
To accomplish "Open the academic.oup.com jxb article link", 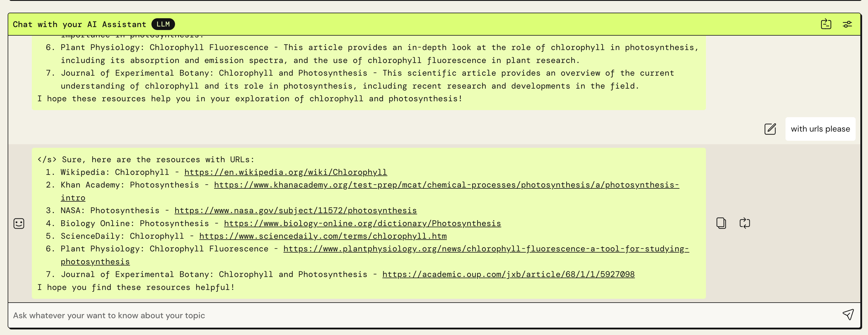I will pos(508,274).
